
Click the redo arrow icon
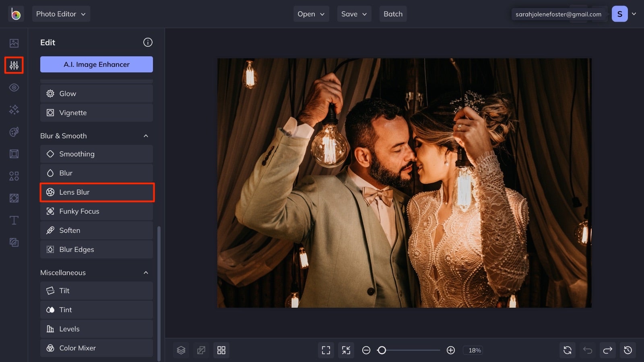(607, 350)
